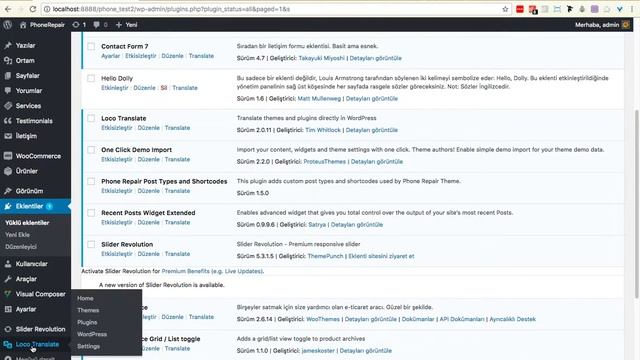This screenshot has width=640, height=360.
Task: Open comments bubble in admin bar
Action: [x=100, y=25]
